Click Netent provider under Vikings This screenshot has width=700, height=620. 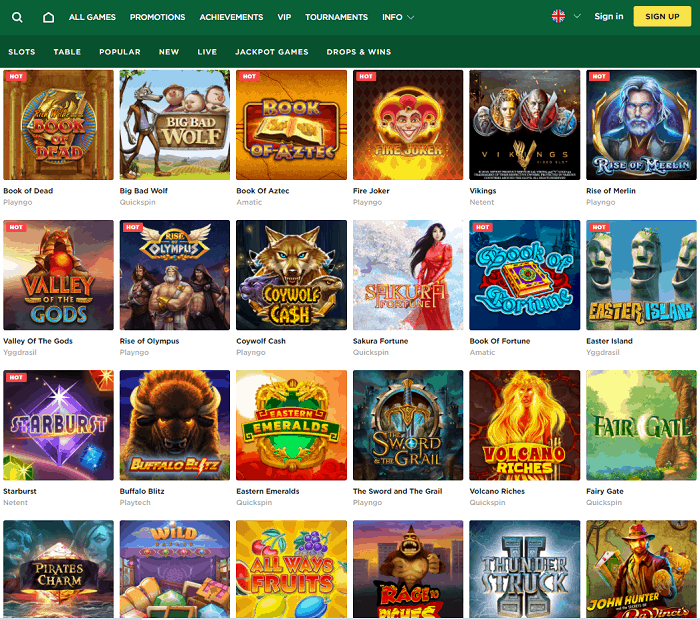482,202
